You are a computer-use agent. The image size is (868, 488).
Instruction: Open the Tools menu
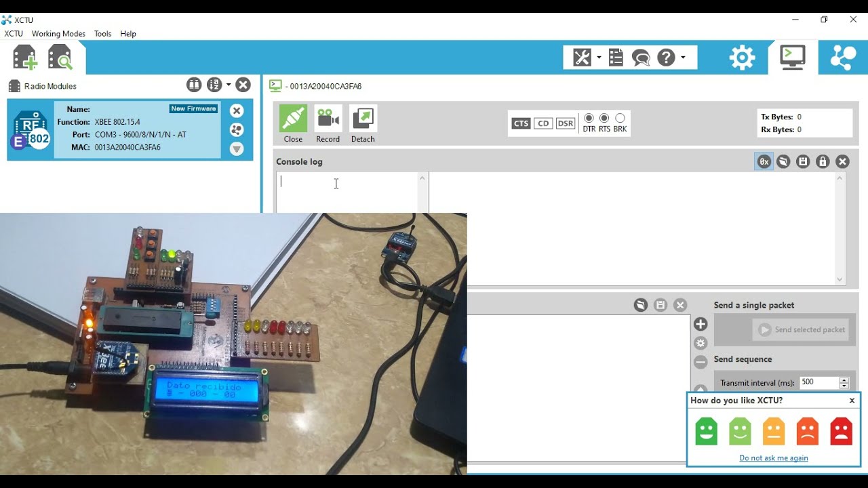point(102,33)
